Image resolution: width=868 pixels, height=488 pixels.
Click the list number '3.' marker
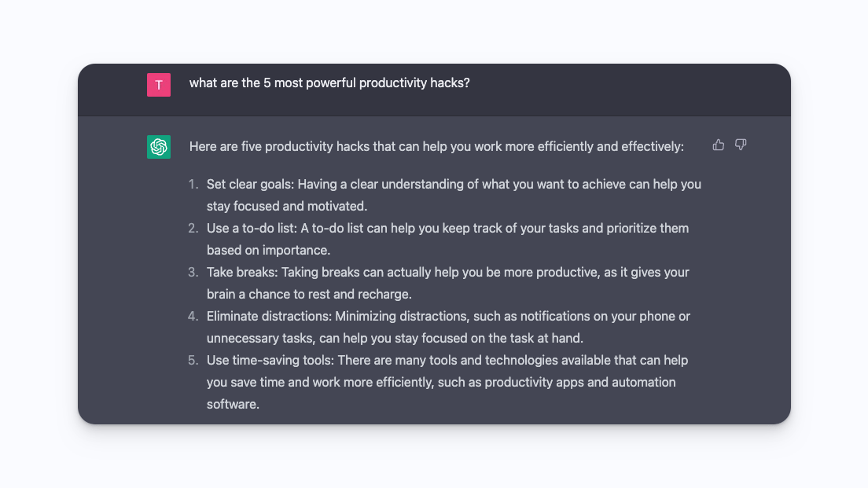[193, 273]
